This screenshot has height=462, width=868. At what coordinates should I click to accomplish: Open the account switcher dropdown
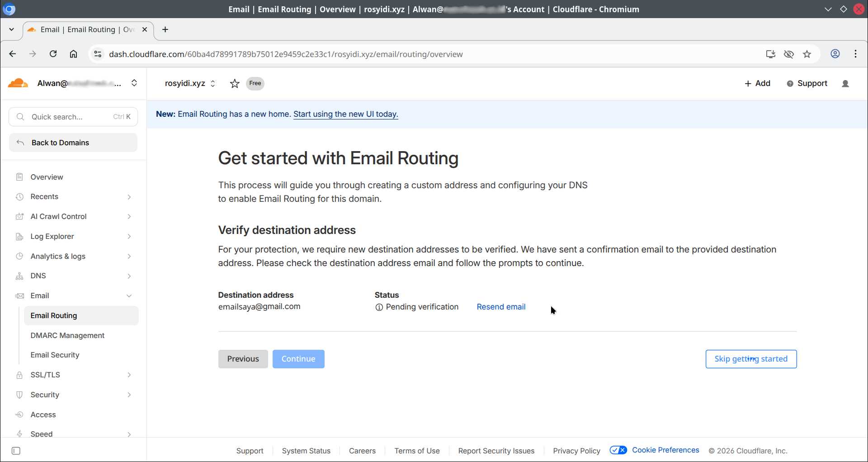134,83
